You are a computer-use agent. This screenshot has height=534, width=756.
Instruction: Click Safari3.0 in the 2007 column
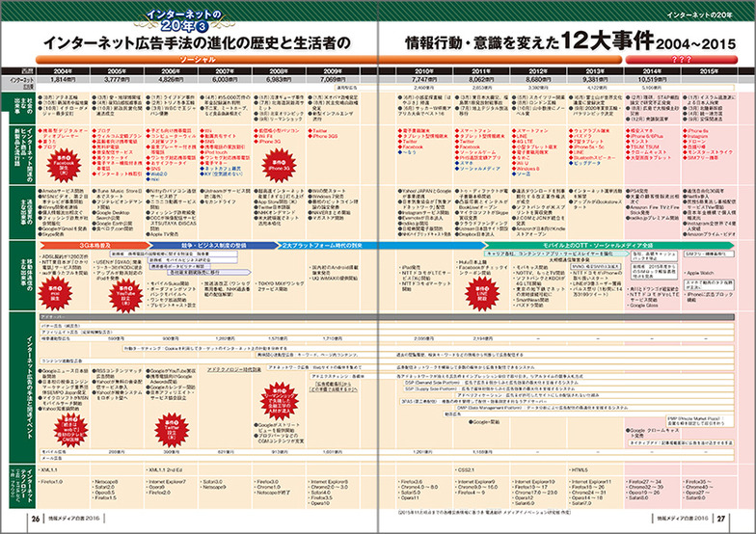click(x=211, y=482)
